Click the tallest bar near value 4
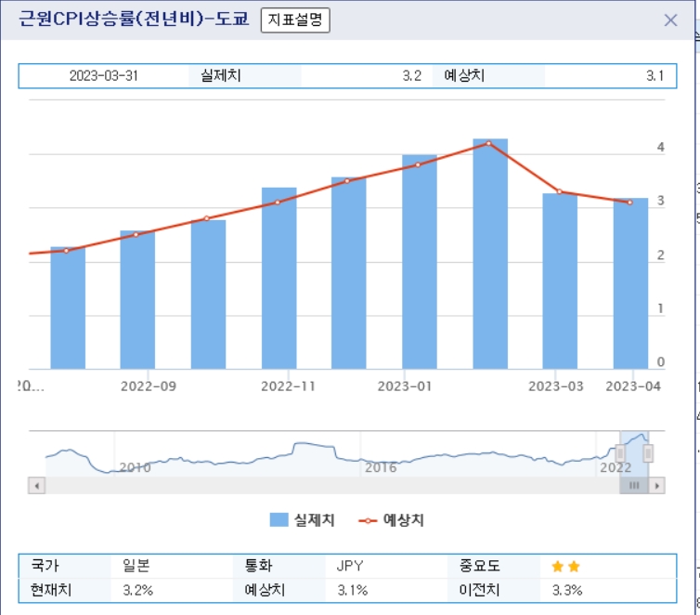This screenshot has width=700, height=615. pos(490,254)
